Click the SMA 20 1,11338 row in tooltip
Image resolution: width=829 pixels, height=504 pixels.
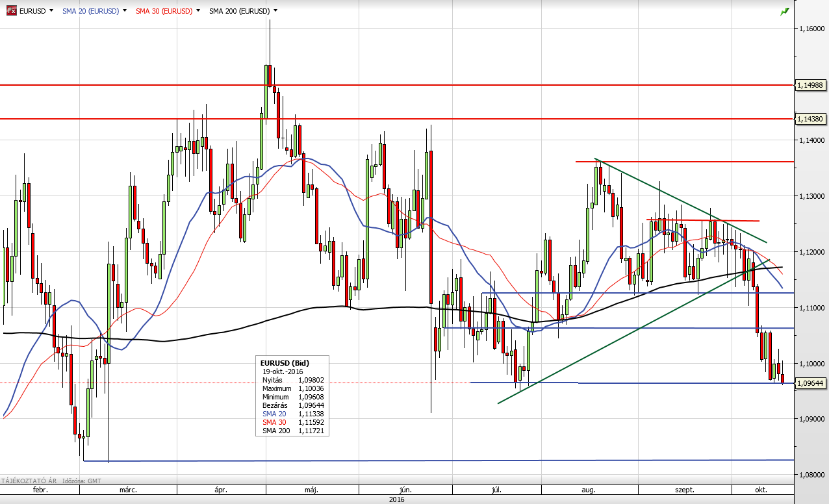pyautogui.click(x=293, y=413)
